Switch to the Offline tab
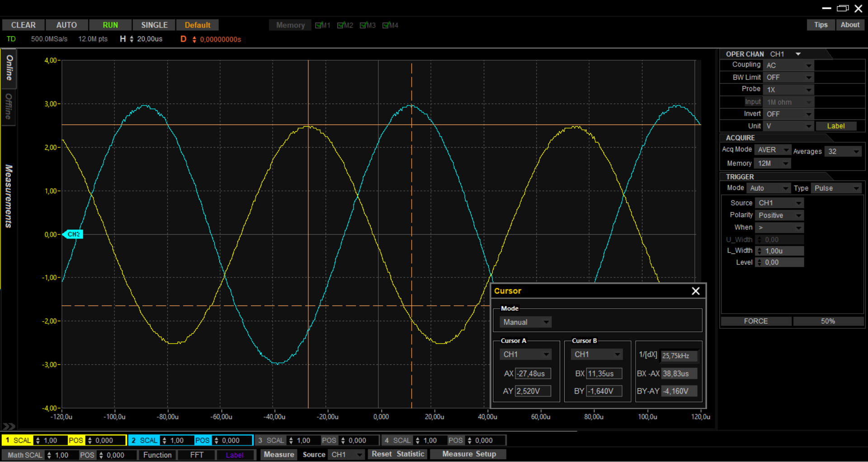The width and height of the screenshot is (868, 462). tap(9, 106)
